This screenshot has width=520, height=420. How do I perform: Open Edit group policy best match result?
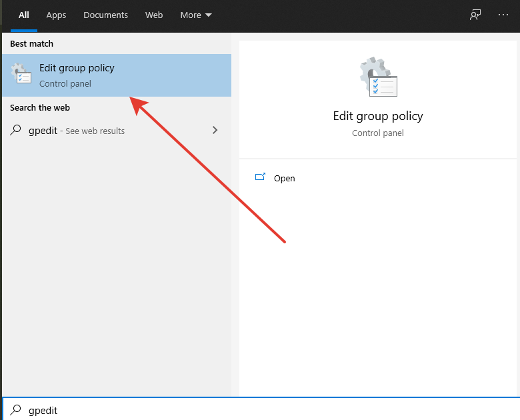click(117, 75)
